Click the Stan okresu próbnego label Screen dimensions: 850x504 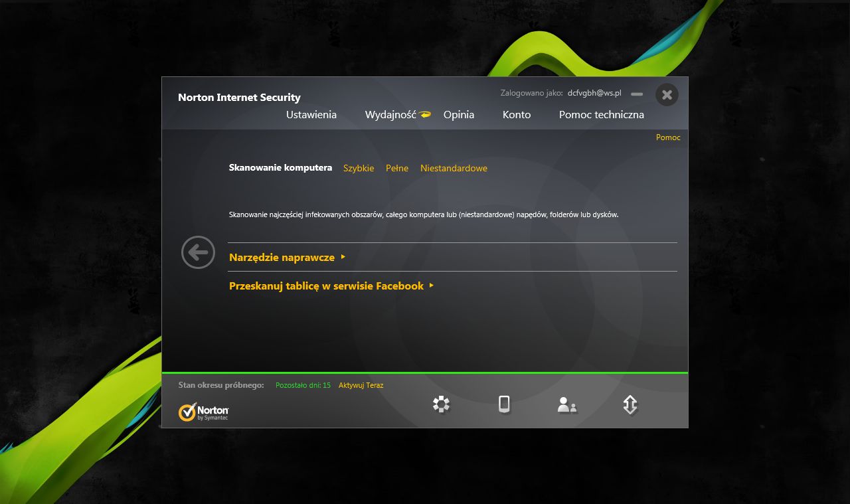(221, 385)
